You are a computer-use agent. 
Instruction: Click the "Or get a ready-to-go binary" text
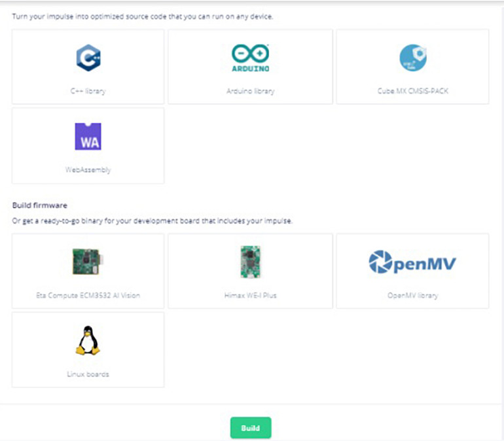click(x=152, y=220)
